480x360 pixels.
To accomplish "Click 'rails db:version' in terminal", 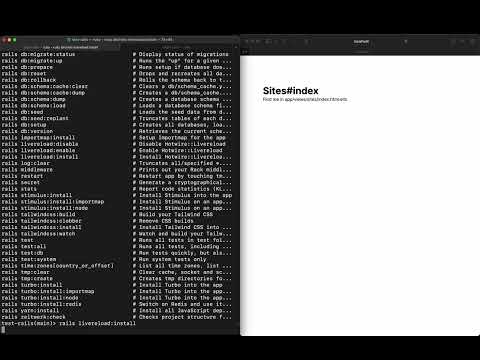I will point(27,131).
